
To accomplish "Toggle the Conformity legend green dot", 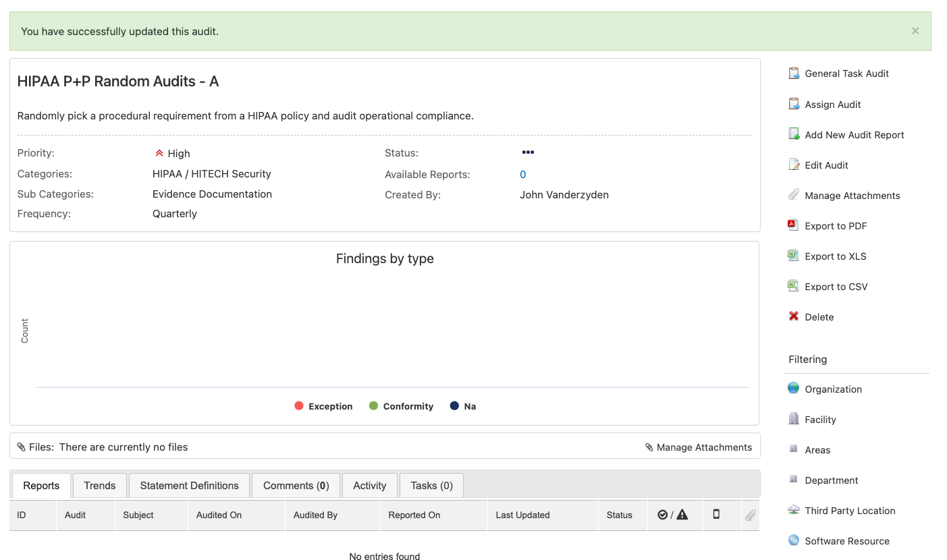I will click(373, 405).
